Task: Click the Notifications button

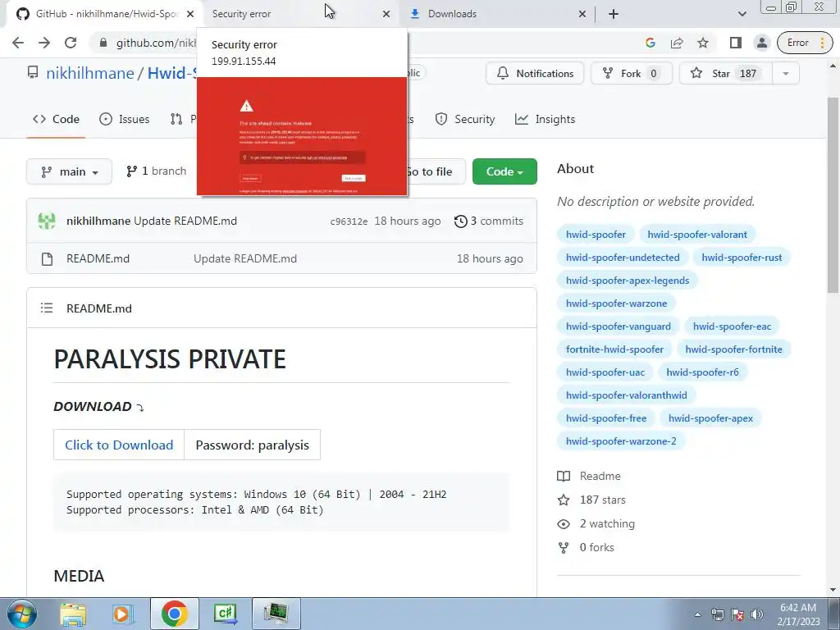Action: point(535,73)
